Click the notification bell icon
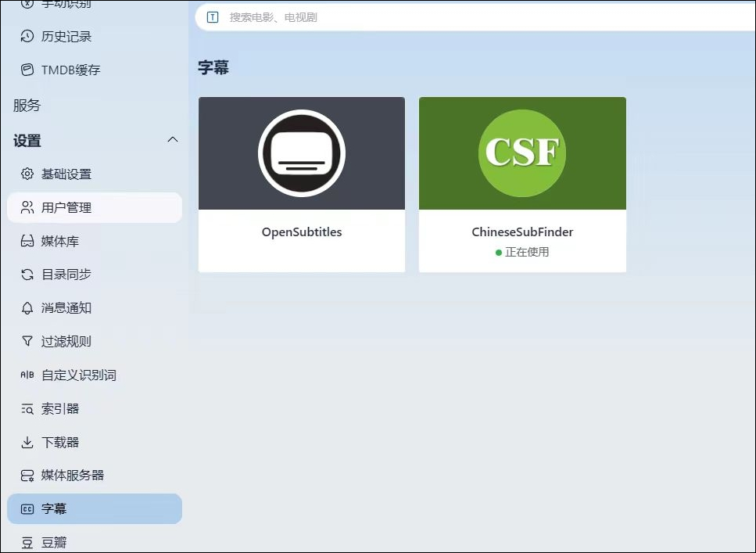756x553 pixels. [27, 308]
